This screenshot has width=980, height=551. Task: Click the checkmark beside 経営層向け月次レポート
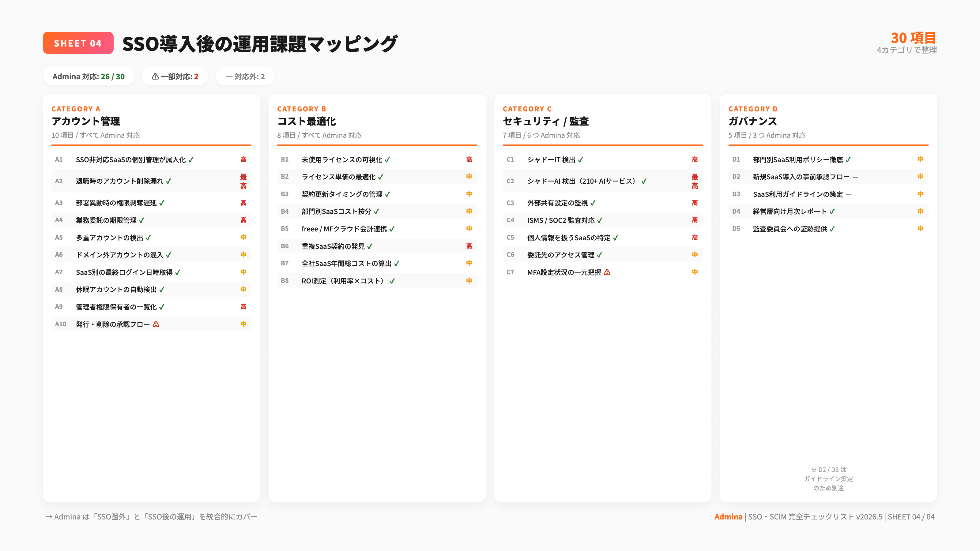(832, 212)
